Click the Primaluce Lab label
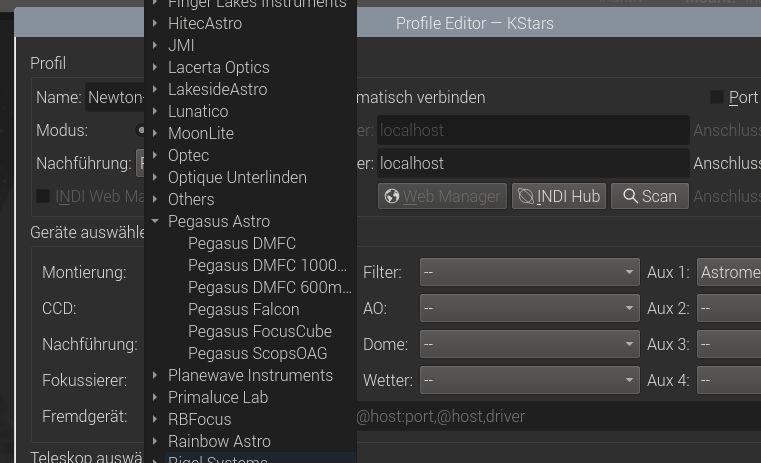 [218, 397]
